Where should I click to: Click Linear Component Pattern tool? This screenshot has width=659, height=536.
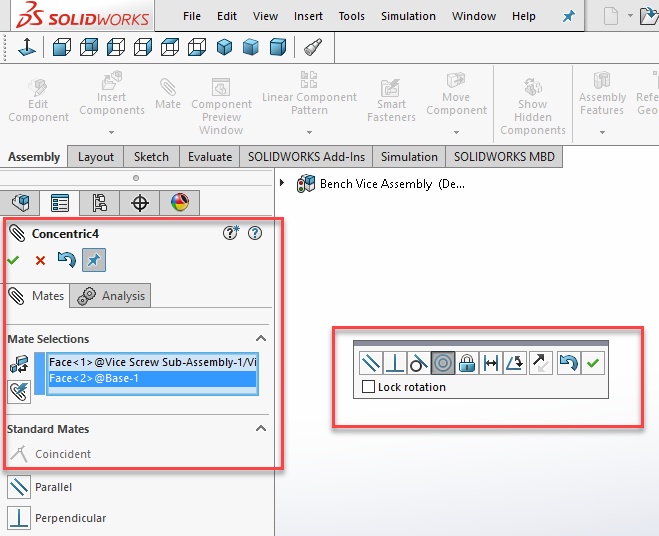309,93
